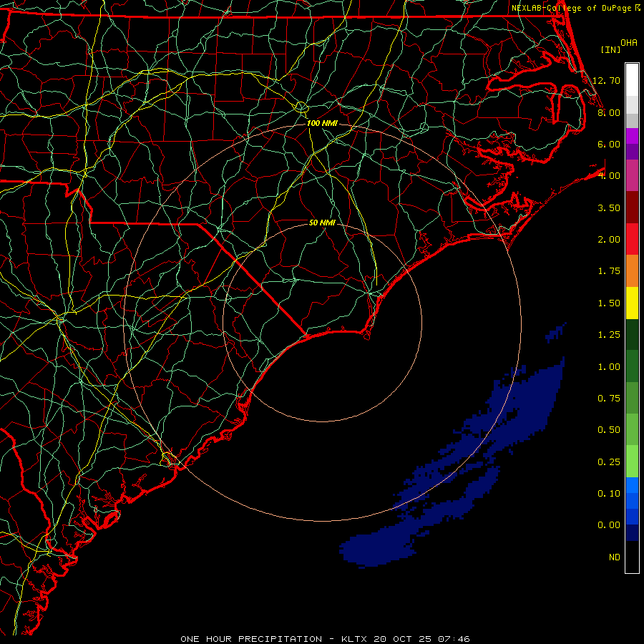The width and height of the screenshot is (644, 644).
Task: Click the 1.75 legend value
Action: [x=609, y=271]
